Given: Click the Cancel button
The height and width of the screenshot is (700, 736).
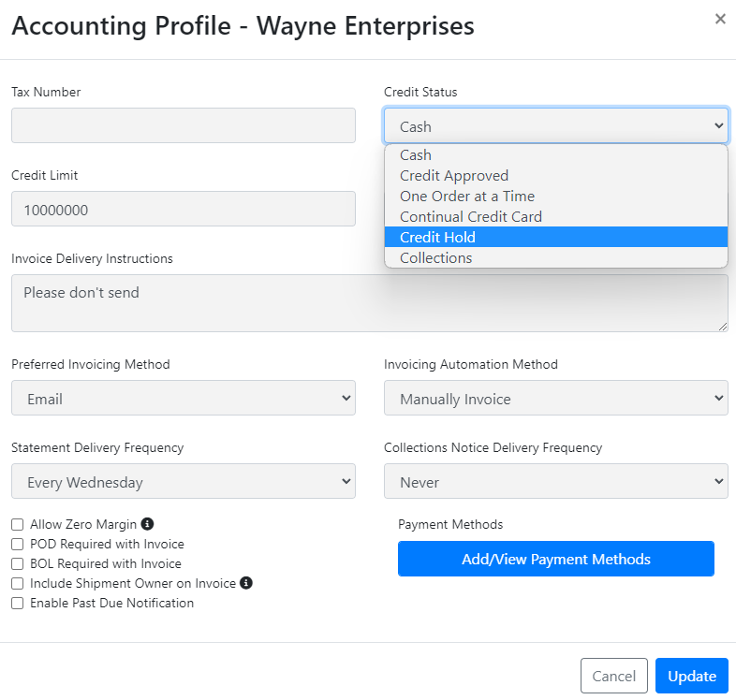Looking at the screenshot, I should [x=614, y=676].
